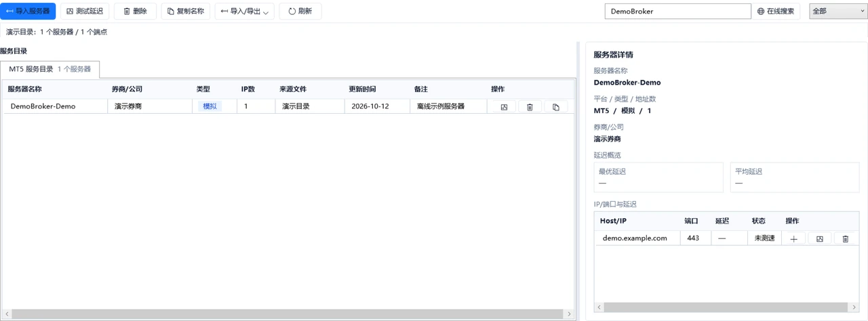868x321 pixels.
Task: Click the demo.example.com host cell
Action: pos(637,238)
